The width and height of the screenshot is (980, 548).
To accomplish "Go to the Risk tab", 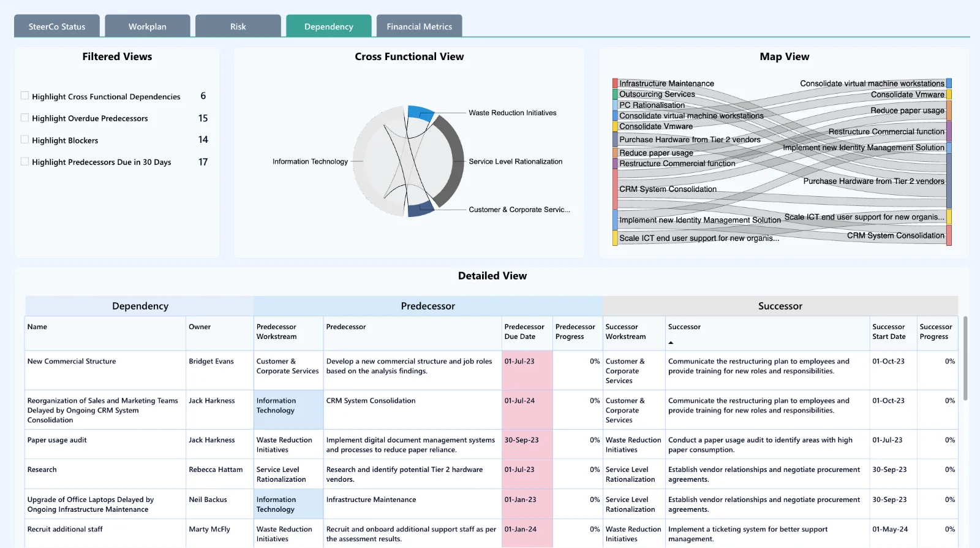I will tap(238, 26).
